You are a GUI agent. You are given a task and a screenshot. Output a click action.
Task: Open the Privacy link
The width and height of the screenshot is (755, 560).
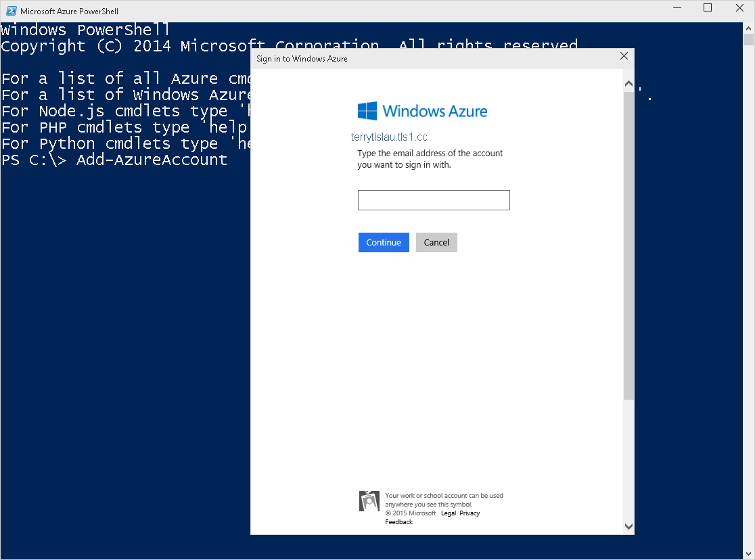[x=470, y=513]
